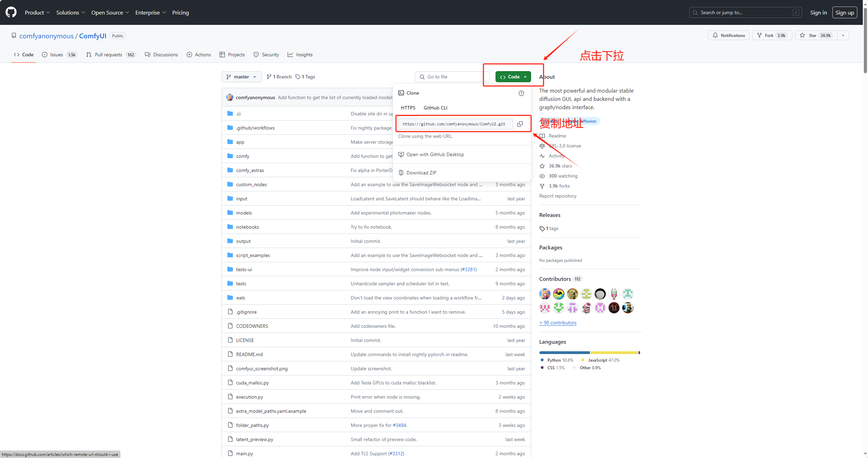Select the GitHub CLI clone tab

click(435, 108)
